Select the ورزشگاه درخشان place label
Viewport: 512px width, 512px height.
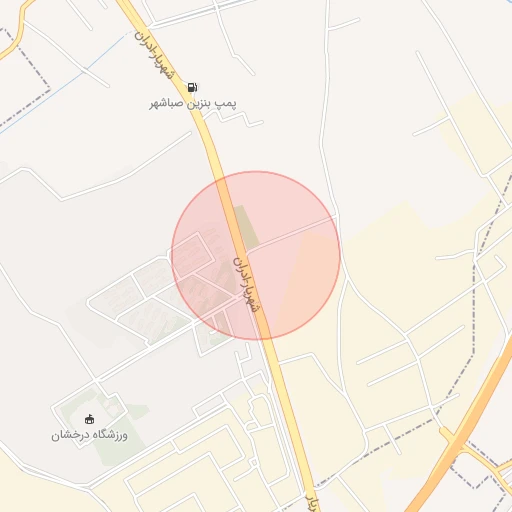coord(89,435)
